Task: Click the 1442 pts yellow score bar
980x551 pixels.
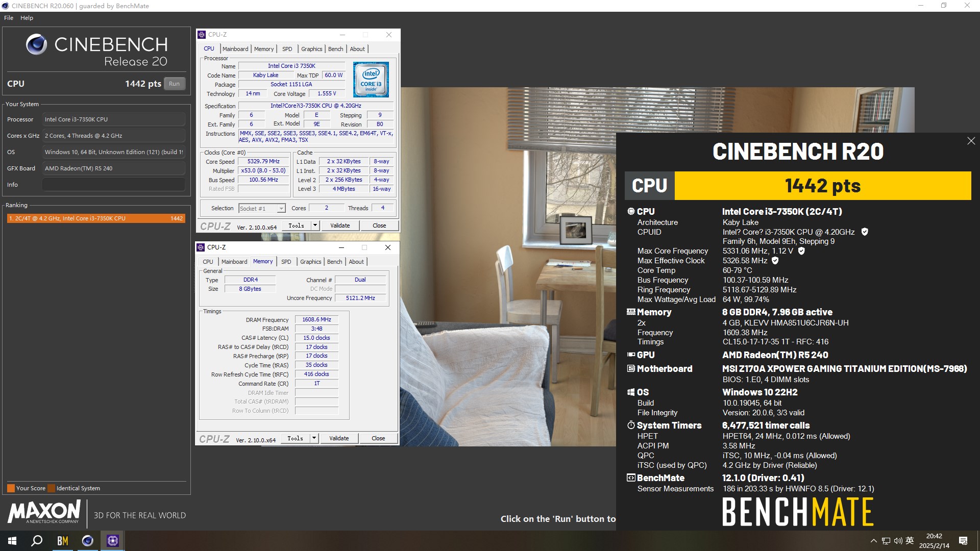Action: coord(823,186)
